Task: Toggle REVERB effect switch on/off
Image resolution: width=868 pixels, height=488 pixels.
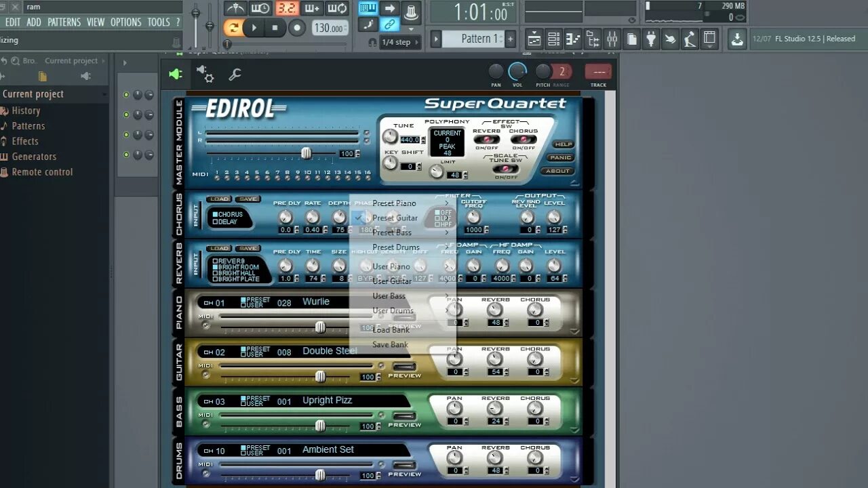Action: point(486,140)
